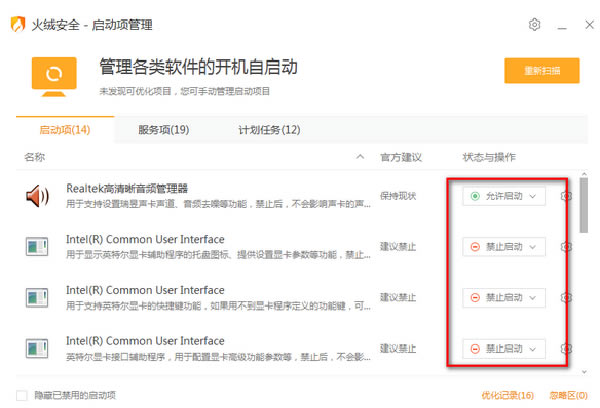Click scrollbar down arrow
The image size is (600, 408).
point(584,372)
